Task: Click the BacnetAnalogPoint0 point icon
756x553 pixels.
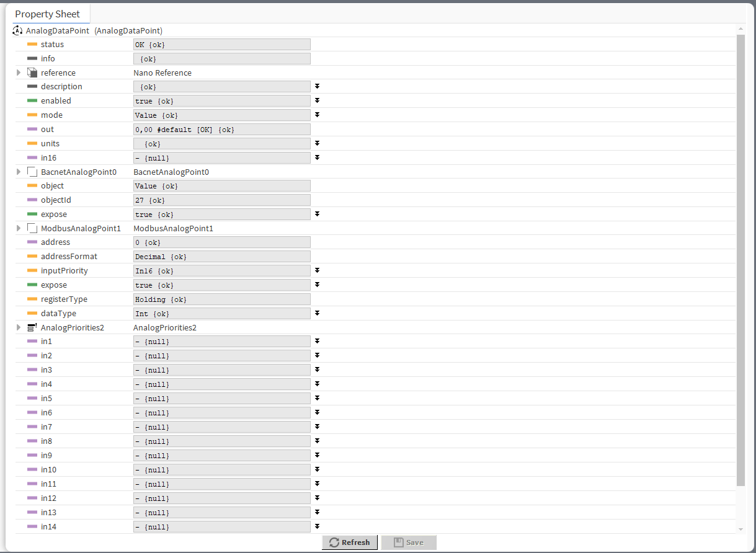Action: [x=32, y=172]
